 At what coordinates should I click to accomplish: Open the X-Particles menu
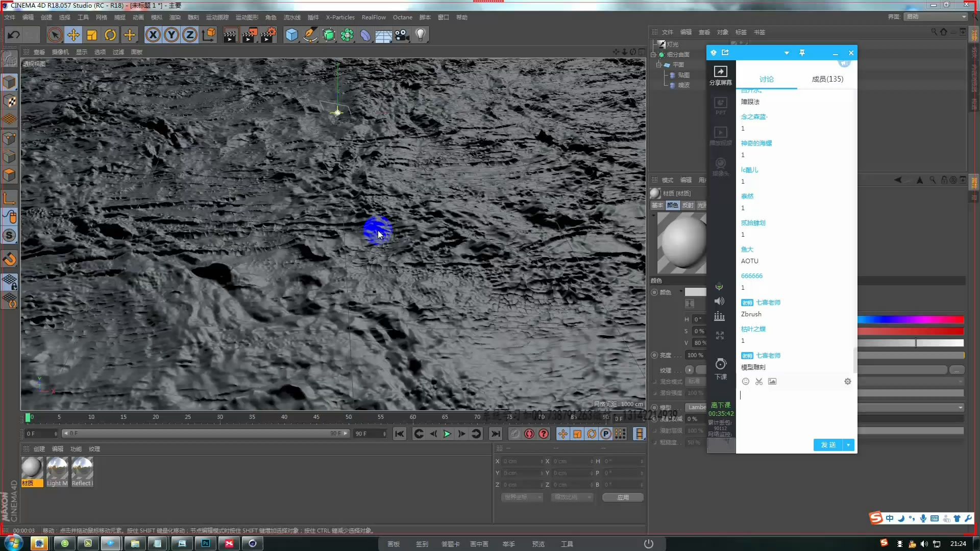point(340,17)
